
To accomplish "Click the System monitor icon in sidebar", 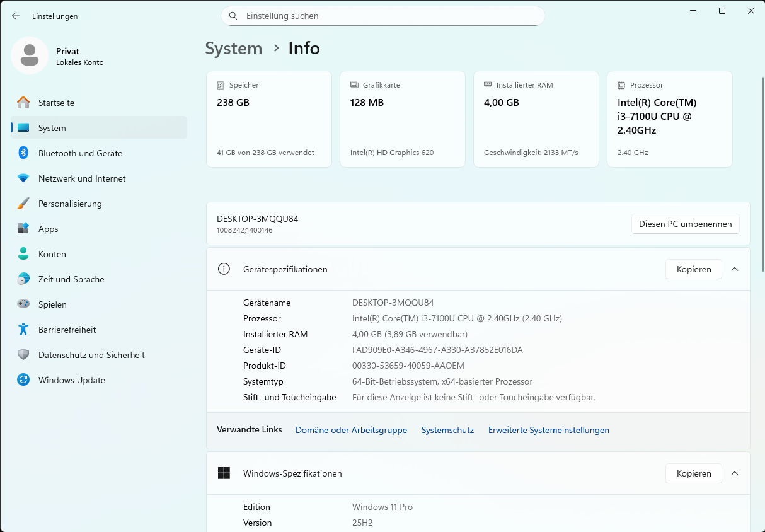I will click(x=23, y=128).
